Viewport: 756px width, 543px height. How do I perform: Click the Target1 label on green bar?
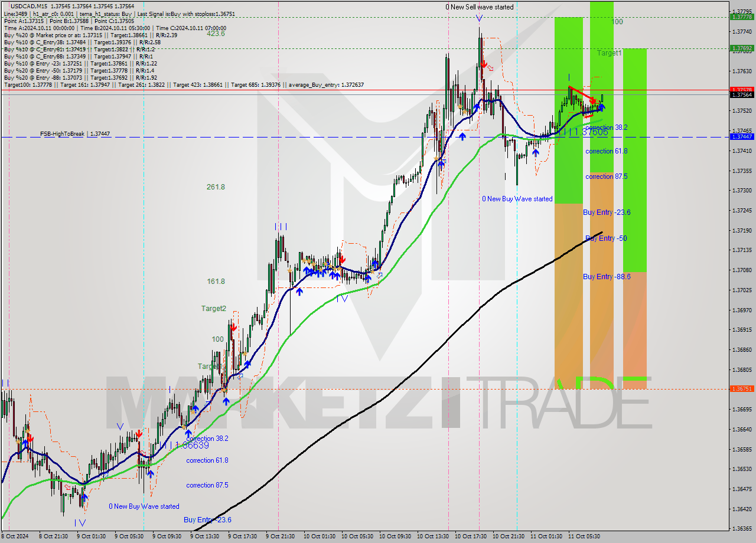(x=609, y=53)
